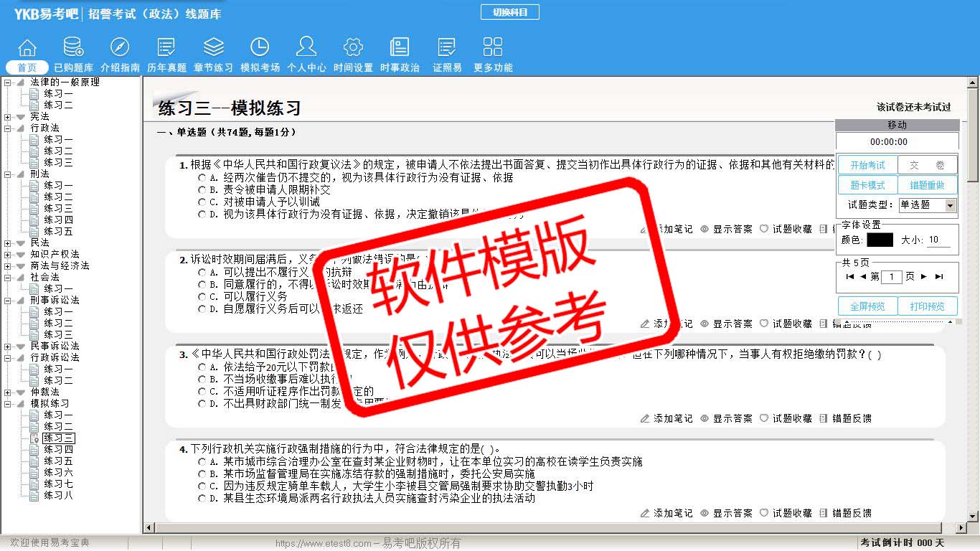This screenshot has height=551, width=980.
Task: Click the page number input field
Action: pyautogui.click(x=891, y=277)
